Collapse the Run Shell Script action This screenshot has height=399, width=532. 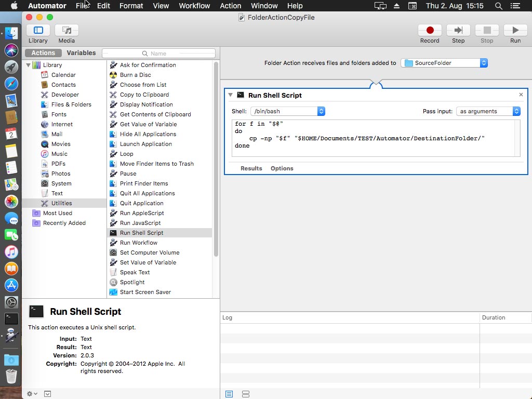(230, 95)
